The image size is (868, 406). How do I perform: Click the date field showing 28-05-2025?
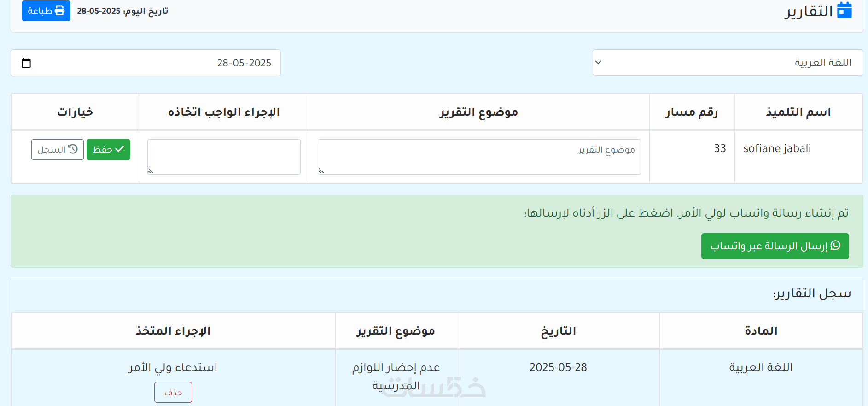(146, 63)
